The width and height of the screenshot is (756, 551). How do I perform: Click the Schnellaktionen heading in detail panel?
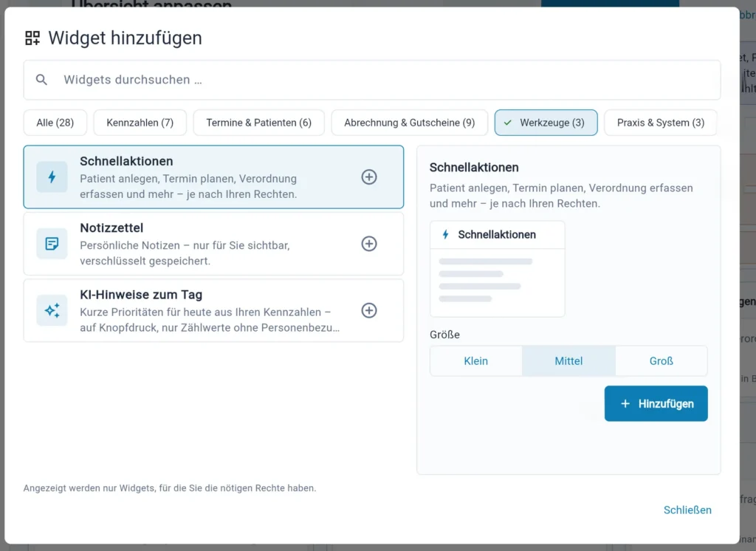tap(474, 168)
